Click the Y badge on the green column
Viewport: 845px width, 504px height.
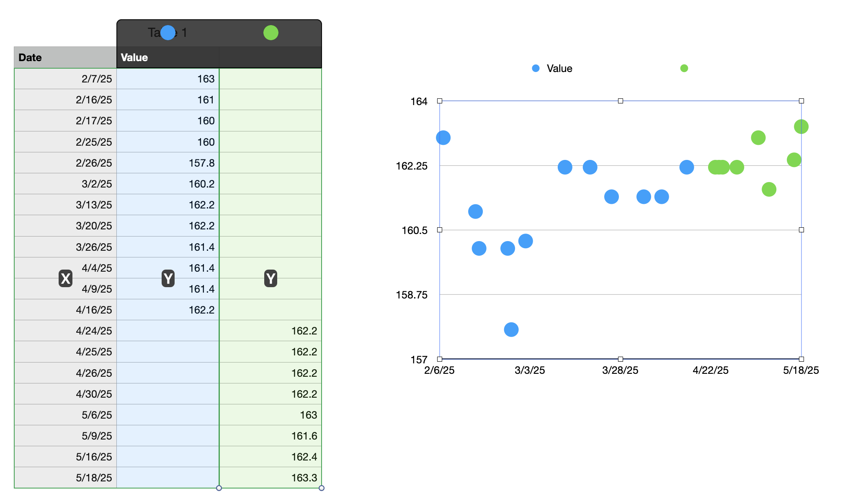(x=271, y=278)
